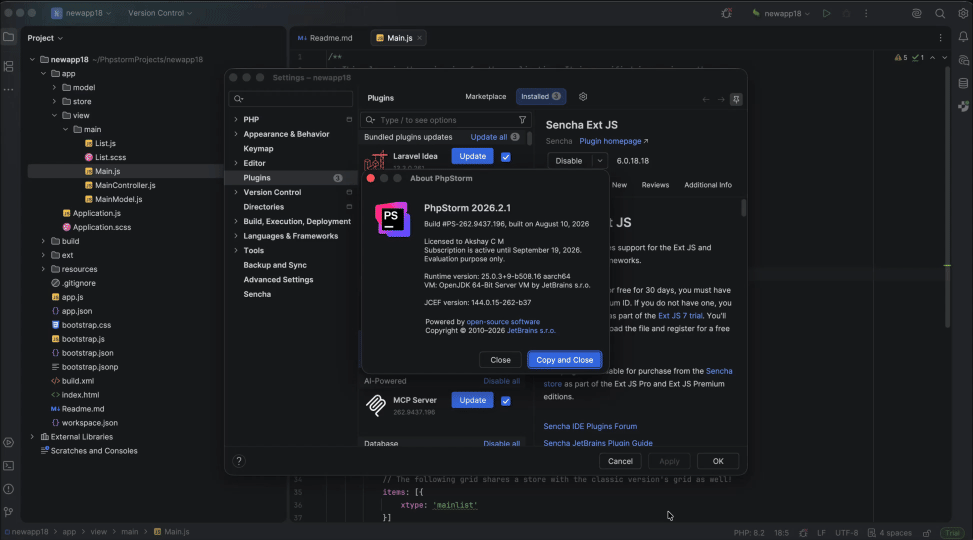Screen dimensions: 973x540
Task: Open the Problems tool window icon
Action: pyautogui.click(x=9, y=489)
